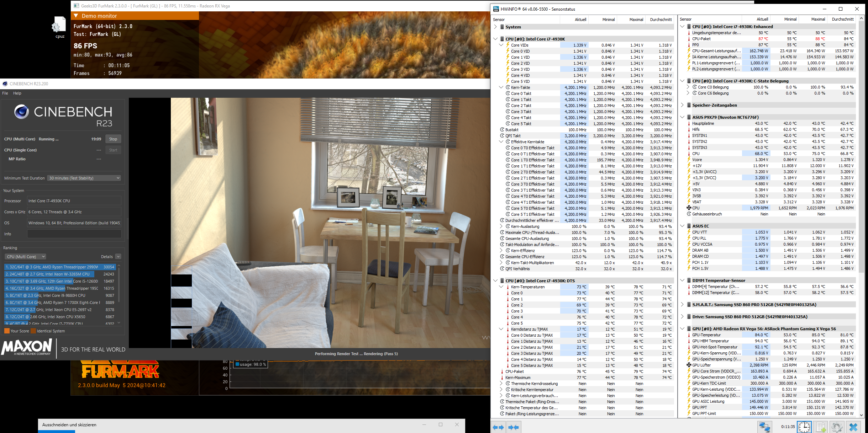
Task: Click the collapse columns arrows icon in HWiNFO
Action: [x=514, y=427]
